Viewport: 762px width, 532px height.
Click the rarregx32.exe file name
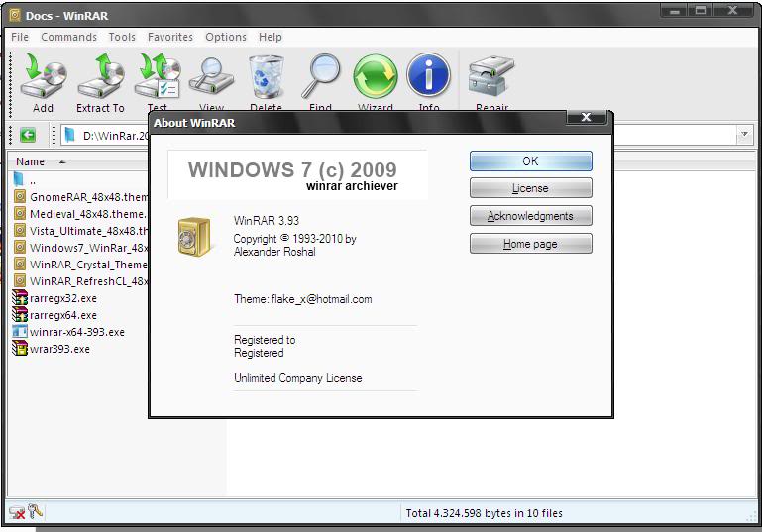(x=63, y=298)
